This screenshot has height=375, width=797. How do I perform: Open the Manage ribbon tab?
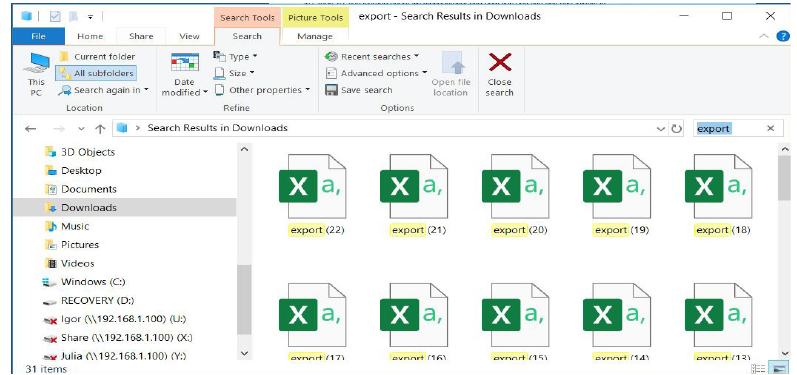[x=315, y=36]
